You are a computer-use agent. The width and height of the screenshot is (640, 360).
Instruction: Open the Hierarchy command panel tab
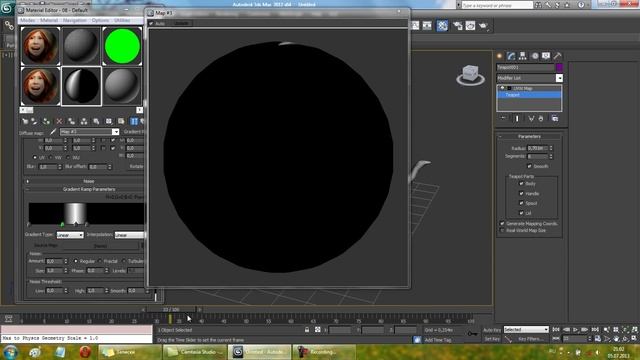(523, 56)
